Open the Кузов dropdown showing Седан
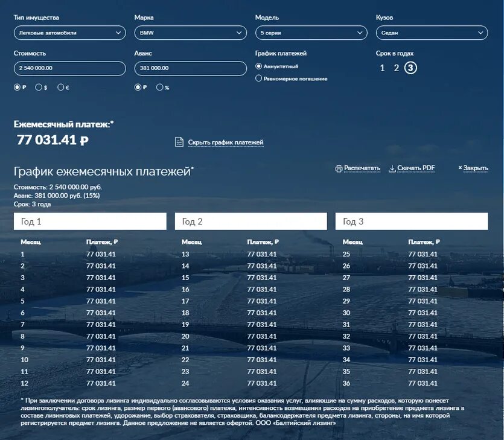 (432, 33)
